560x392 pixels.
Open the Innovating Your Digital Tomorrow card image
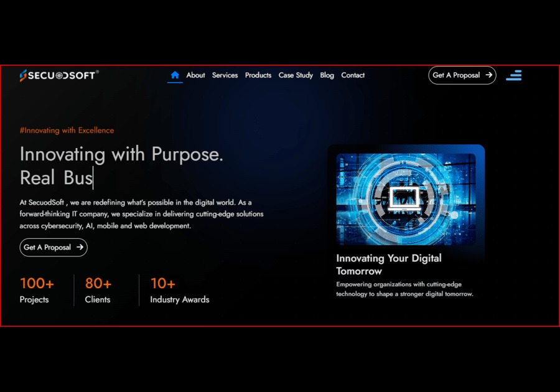click(x=407, y=198)
